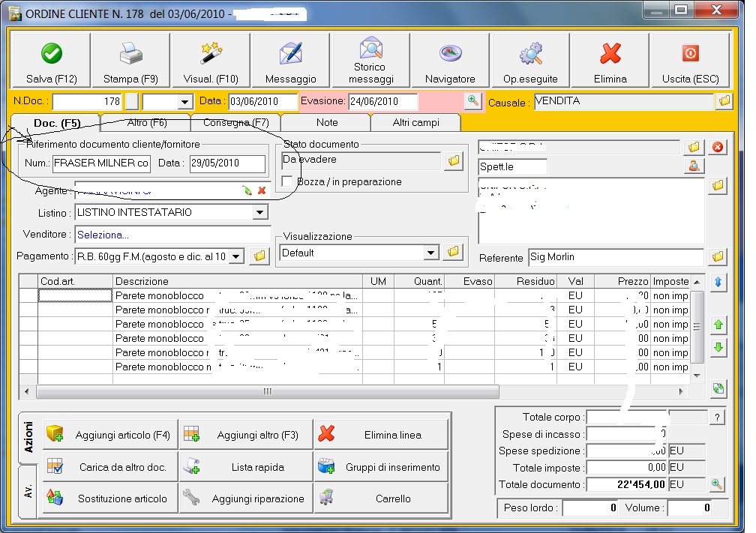
Task: Open Stampa (F9) printer button
Action: point(130,60)
